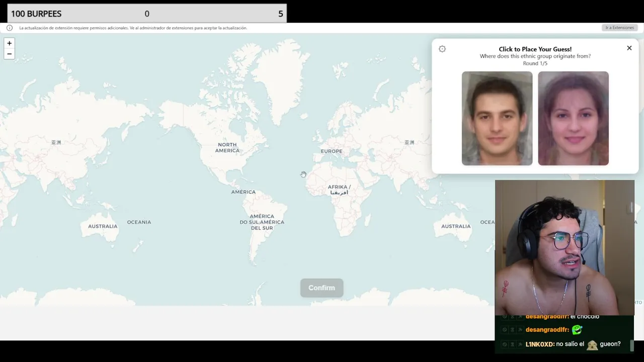Place guess on North America label

point(227,147)
